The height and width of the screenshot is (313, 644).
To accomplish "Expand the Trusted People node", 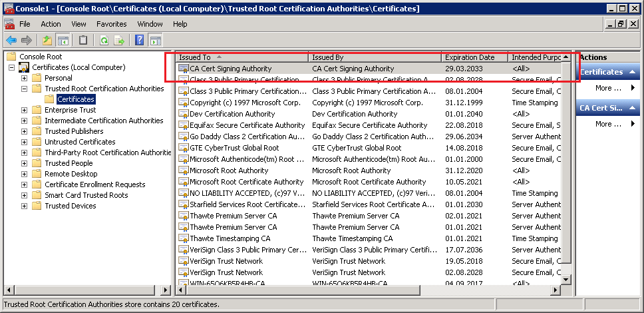I will click(x=24, y=164).
